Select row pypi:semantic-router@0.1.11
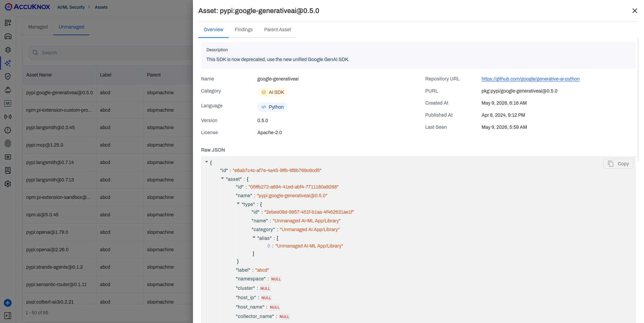Viewport: 644px width, 323px height. pos(108,284)
